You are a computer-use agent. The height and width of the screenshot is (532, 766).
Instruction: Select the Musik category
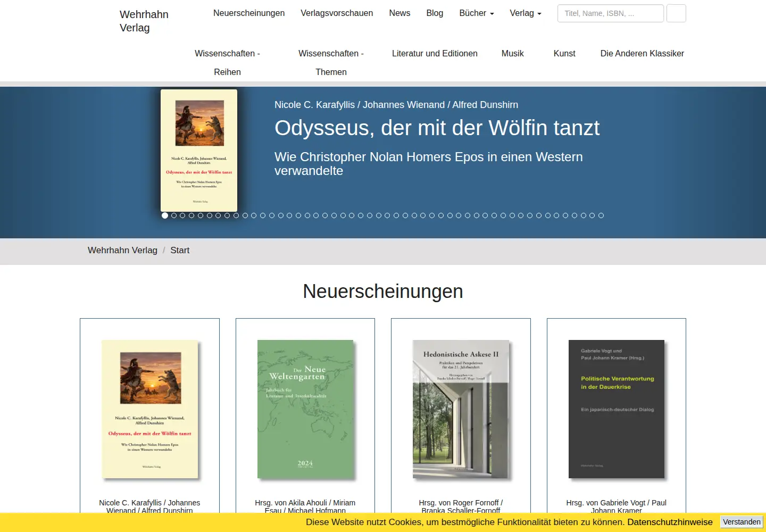point(513,53)
